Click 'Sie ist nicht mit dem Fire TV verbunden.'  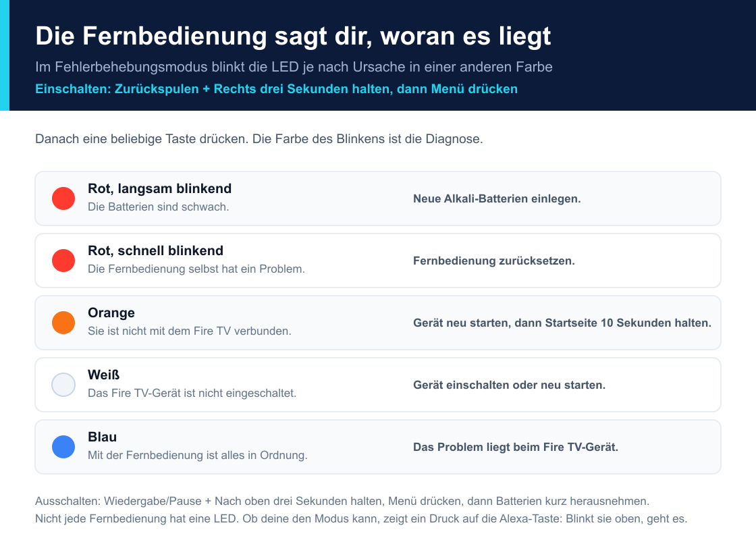tap(190, 331)
